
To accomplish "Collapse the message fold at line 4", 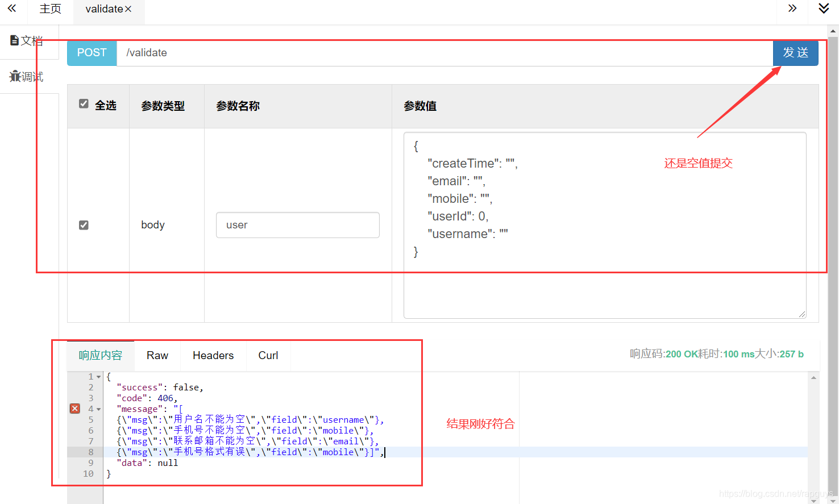I will [x=99, y=409].
